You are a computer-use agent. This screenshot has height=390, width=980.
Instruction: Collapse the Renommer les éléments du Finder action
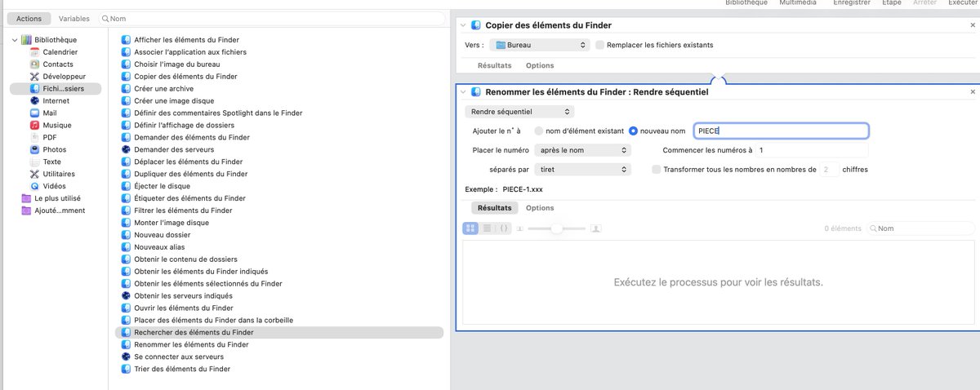point(464,92)
